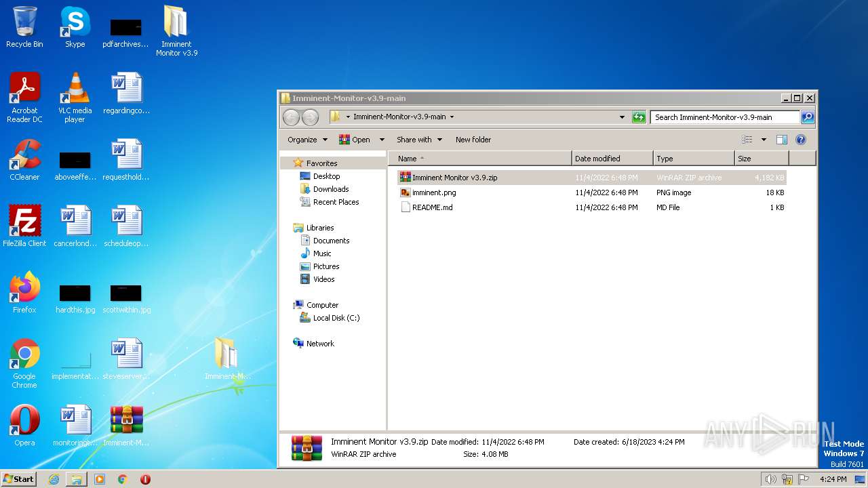
Task: Select steveserver Word document on desktop
Action: pos(126,359)
